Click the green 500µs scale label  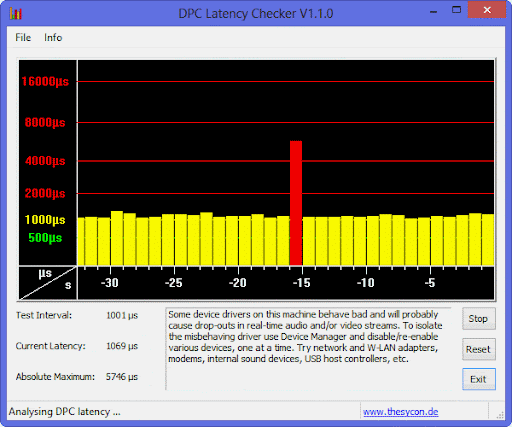click(x=45, y=238)
